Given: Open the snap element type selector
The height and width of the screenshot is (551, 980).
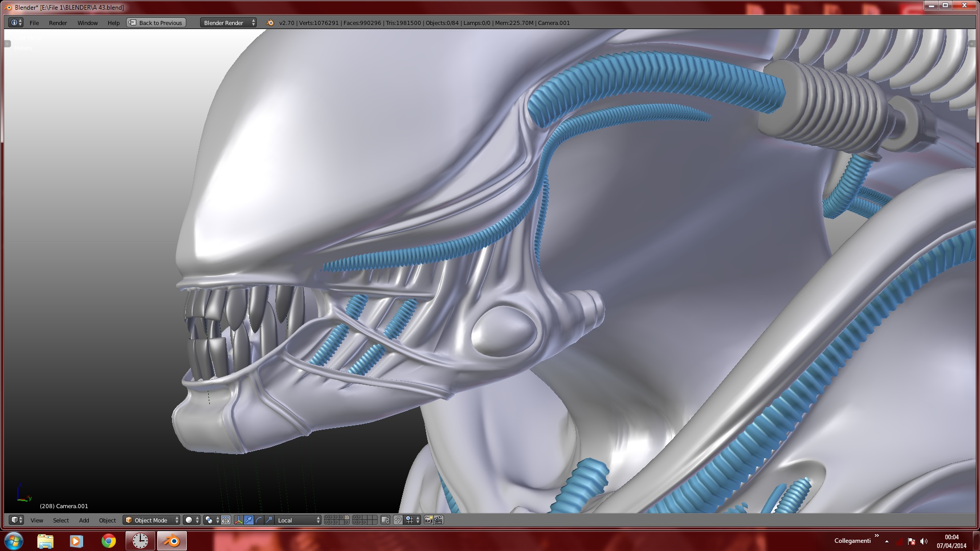Looking at the screenshot, I should (413, 520).
